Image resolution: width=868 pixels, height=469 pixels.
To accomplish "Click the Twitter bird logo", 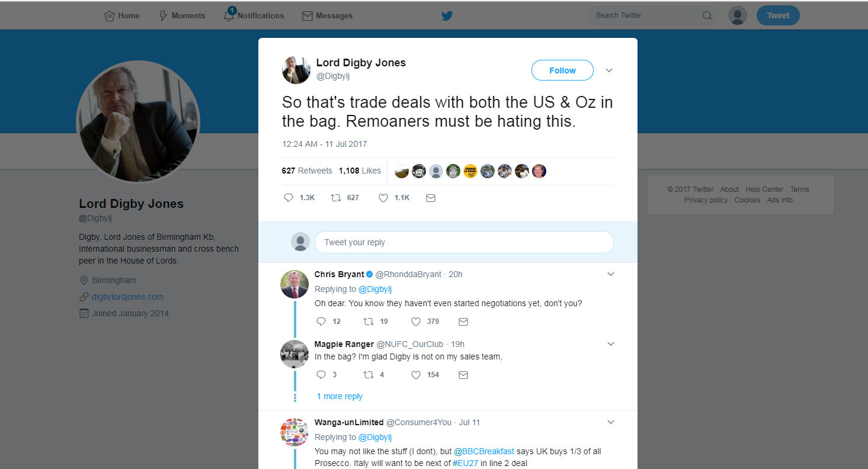I will click(447, 16).
